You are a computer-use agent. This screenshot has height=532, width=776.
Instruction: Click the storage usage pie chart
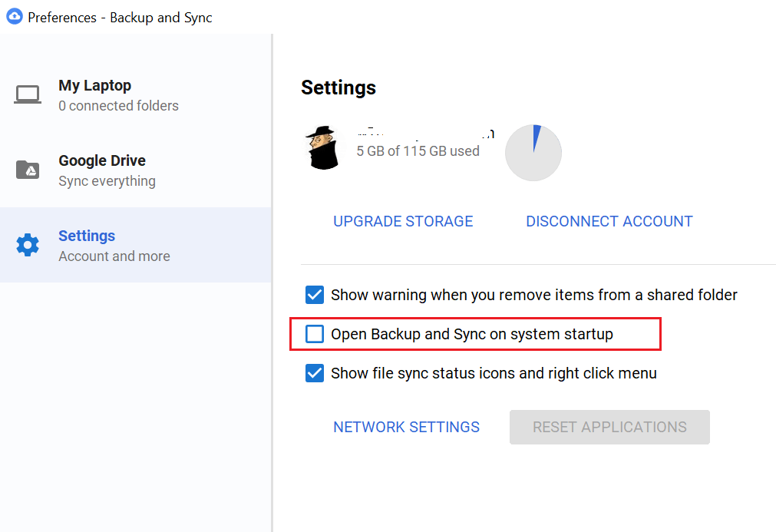pyautogui.click(x=533, y=153)
